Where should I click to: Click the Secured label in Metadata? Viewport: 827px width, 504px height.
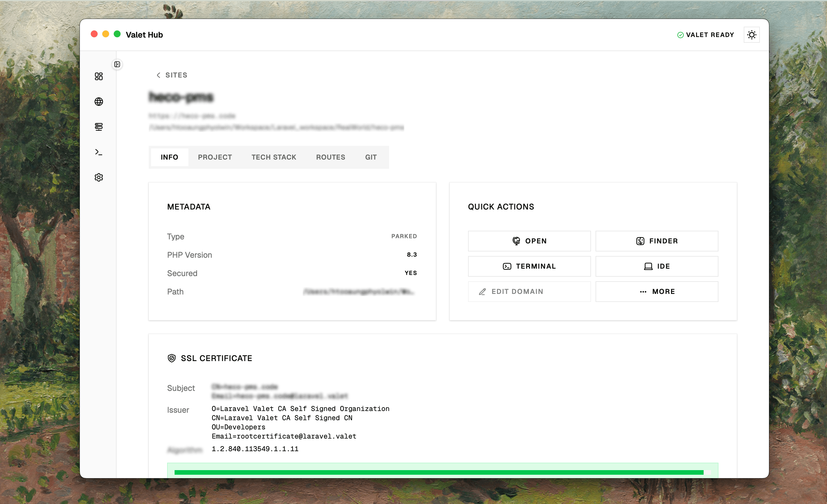tap(182, 273)
